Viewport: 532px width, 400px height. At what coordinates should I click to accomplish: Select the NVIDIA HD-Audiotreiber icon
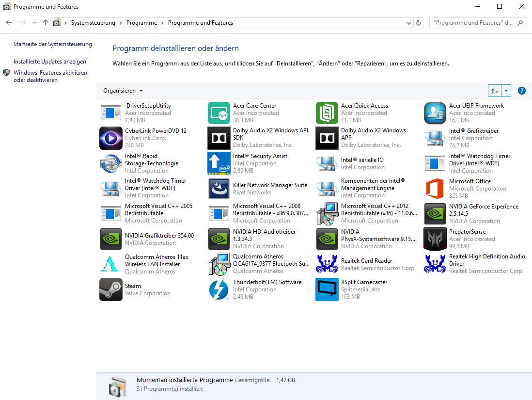[x=219, y=239]
